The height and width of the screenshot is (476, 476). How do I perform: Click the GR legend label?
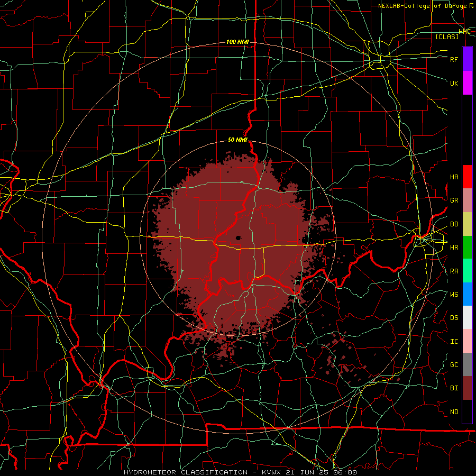454,200
